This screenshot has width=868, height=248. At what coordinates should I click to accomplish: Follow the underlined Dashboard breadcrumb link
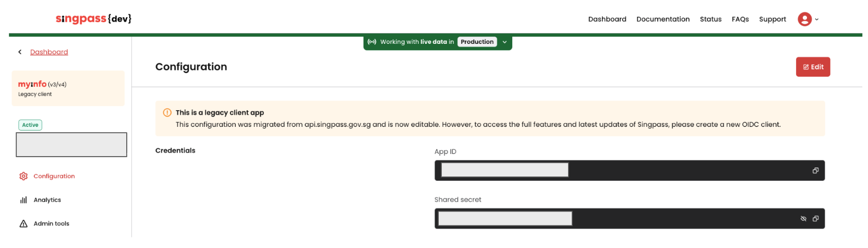(49, 52)
